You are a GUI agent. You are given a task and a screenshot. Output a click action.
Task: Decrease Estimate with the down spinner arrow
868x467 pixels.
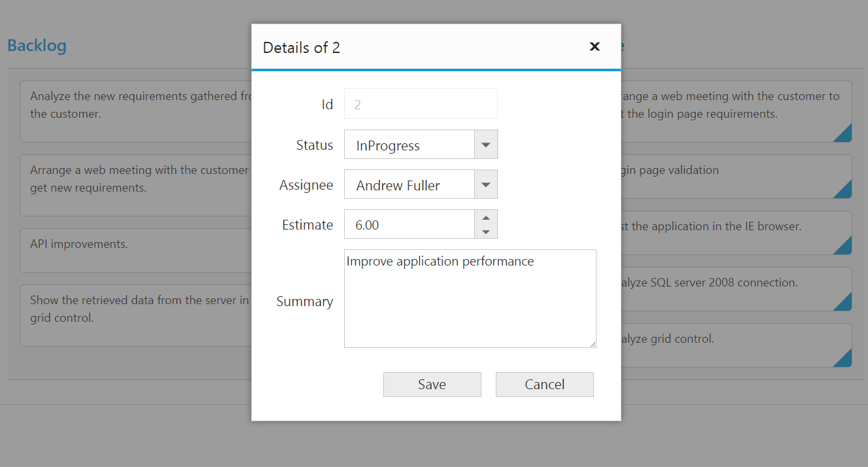pos(485,232)
